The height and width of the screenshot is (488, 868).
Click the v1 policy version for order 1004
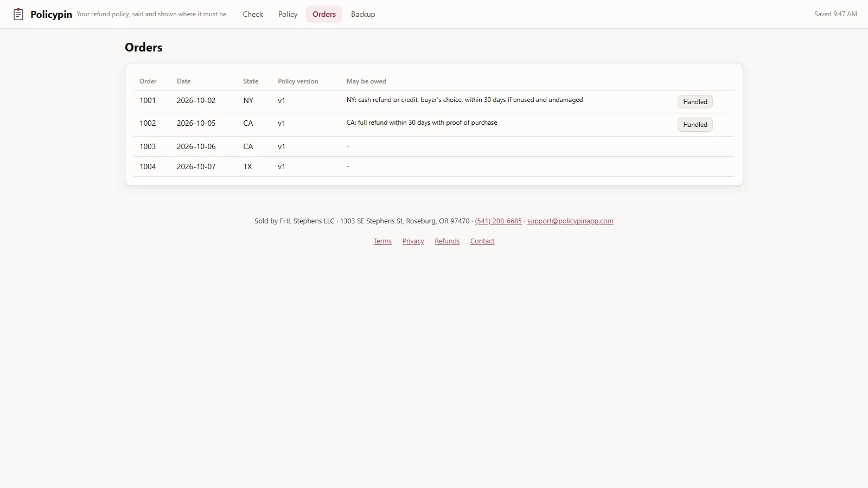tap(281, 166)
